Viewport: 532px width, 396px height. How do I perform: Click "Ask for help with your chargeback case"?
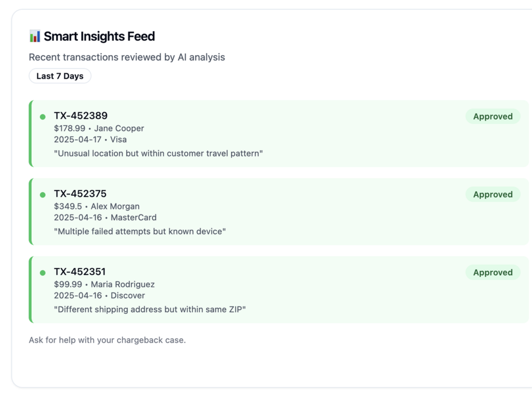107,340
